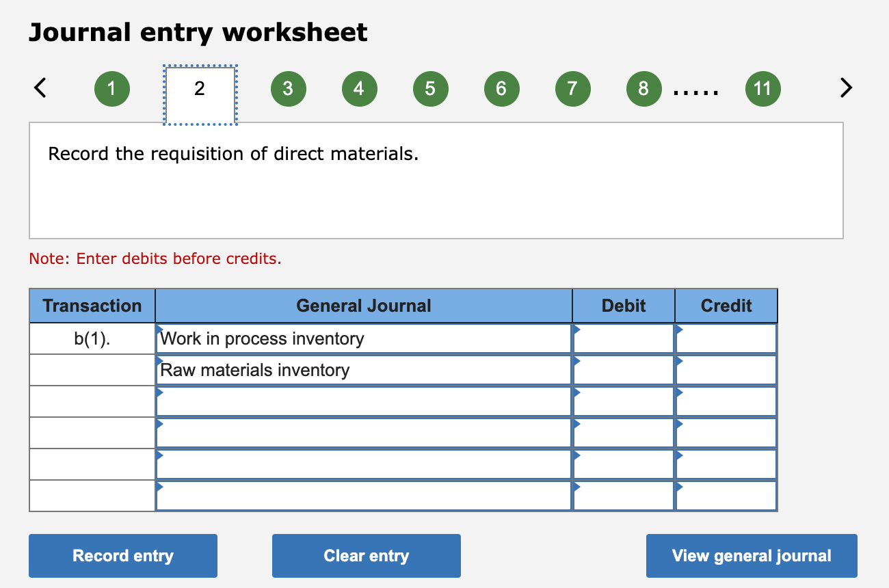
Task: Click the instruction text box area
Action: (x=436, y=179)
